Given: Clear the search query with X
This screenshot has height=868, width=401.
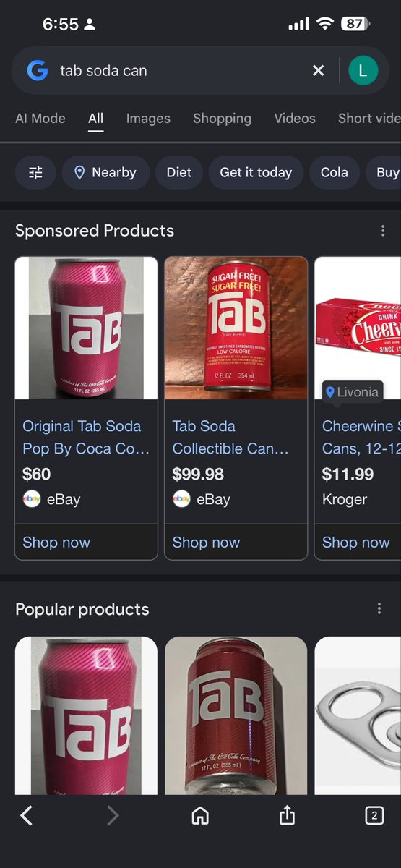Looking at the screenshot, I should (318, 70).
